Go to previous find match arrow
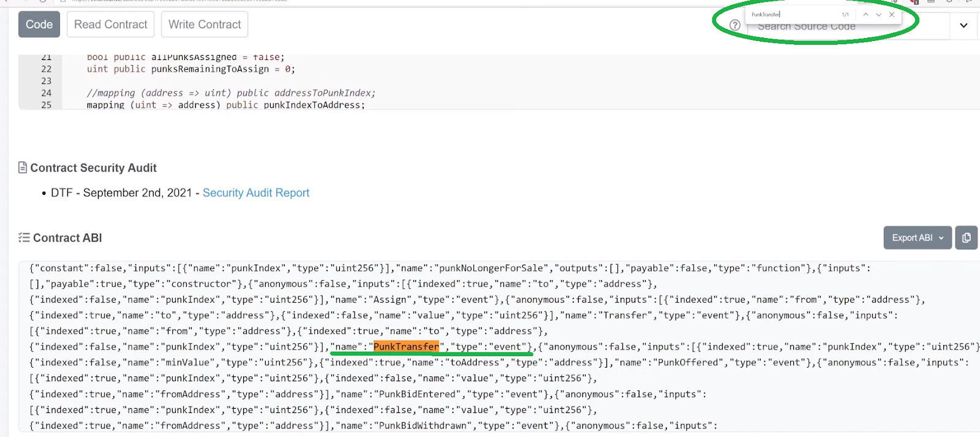 point(865,14)
